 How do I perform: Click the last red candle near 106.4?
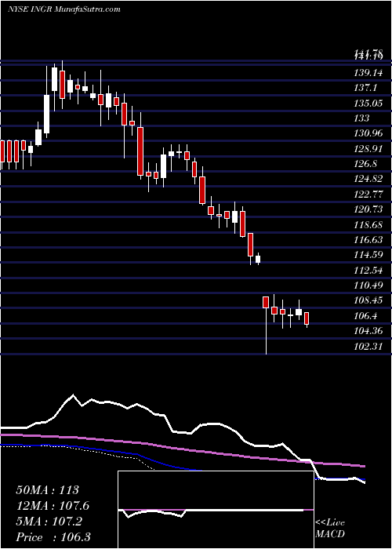[x=307, y=318]
